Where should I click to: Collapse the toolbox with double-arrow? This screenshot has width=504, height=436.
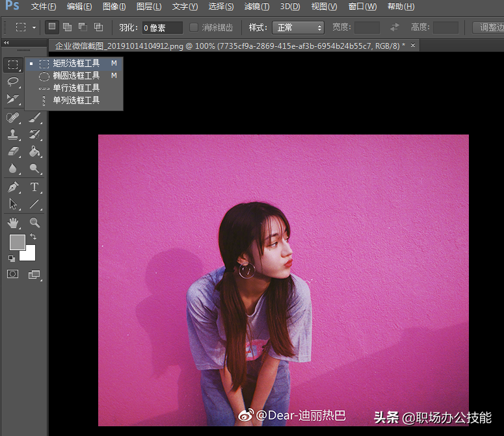pyautogui.click(x=7, y=42)
